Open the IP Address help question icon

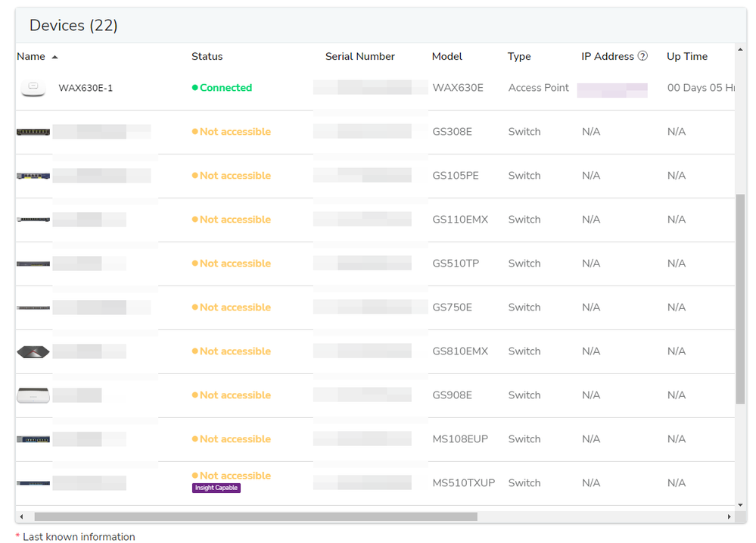(x=642, y=56)
